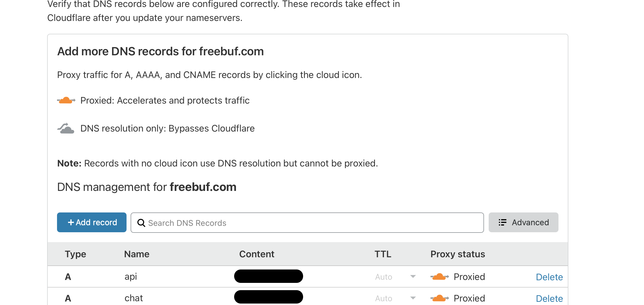Click the magnifier icon in search box
Screen dimensions: 644x305
141,223
